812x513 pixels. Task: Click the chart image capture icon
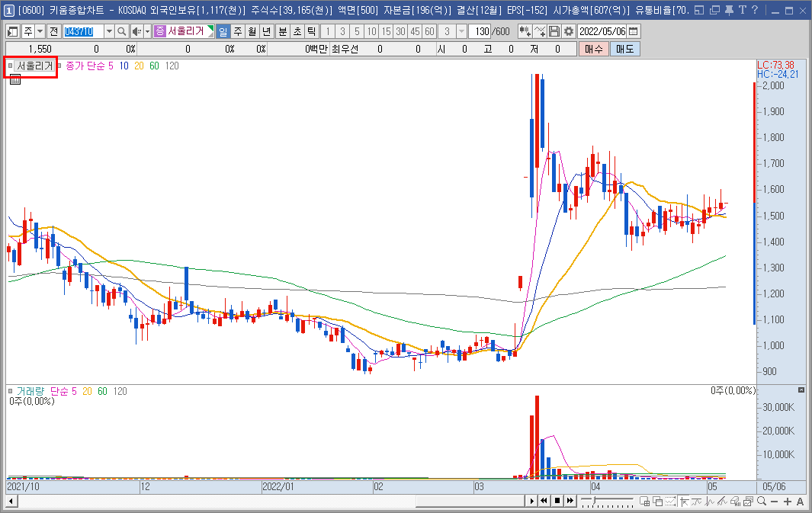click(x=748, y=501)
